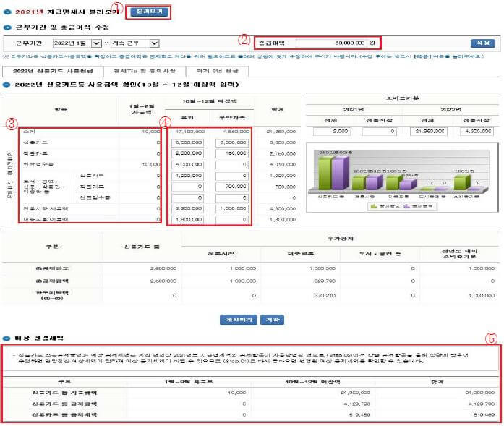The width and height of the screenshot is (504, 426).
Task: Click tallest purple bar for 신용카드 등
Action: point(338,173)
